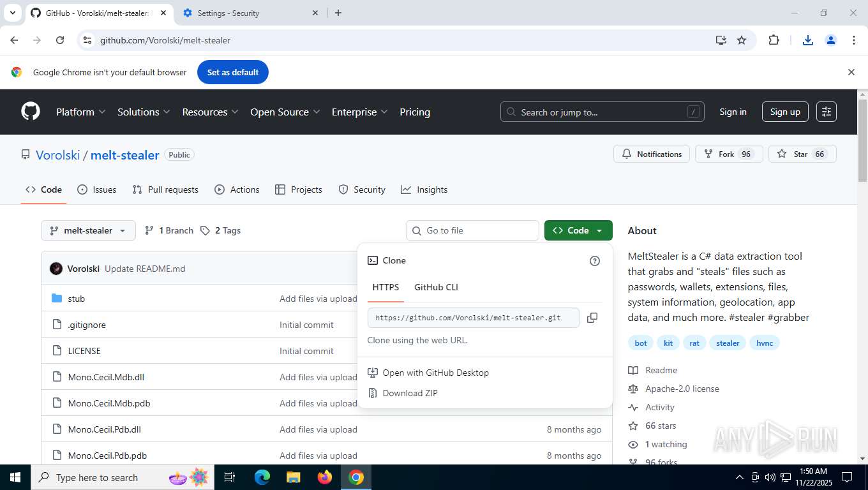Click Download ZIP option
The image size is (868, 490).
click(410, 393)
